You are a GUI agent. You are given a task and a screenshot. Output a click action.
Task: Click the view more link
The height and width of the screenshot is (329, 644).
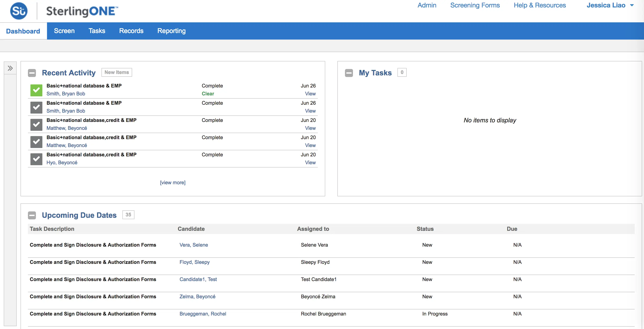click(172, 183)
